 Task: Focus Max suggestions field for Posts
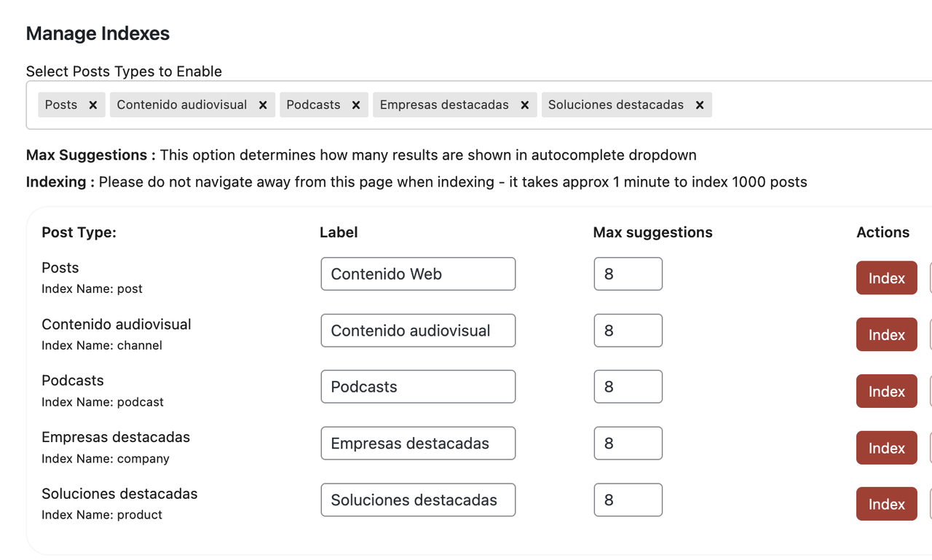pyautogui.click(x=628, y=274)
